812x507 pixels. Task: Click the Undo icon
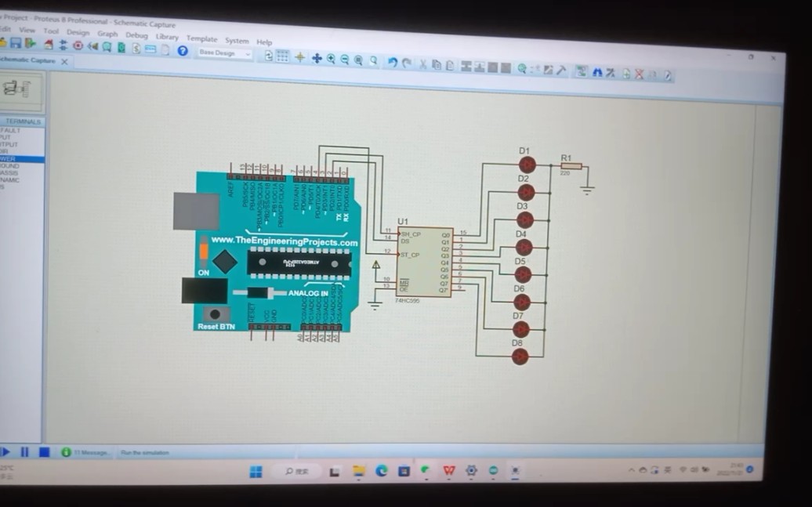pos(393,60)
